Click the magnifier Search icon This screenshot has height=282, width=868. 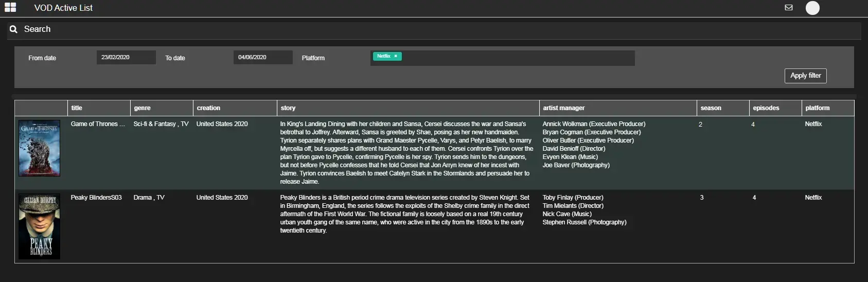tap(14, 29)
